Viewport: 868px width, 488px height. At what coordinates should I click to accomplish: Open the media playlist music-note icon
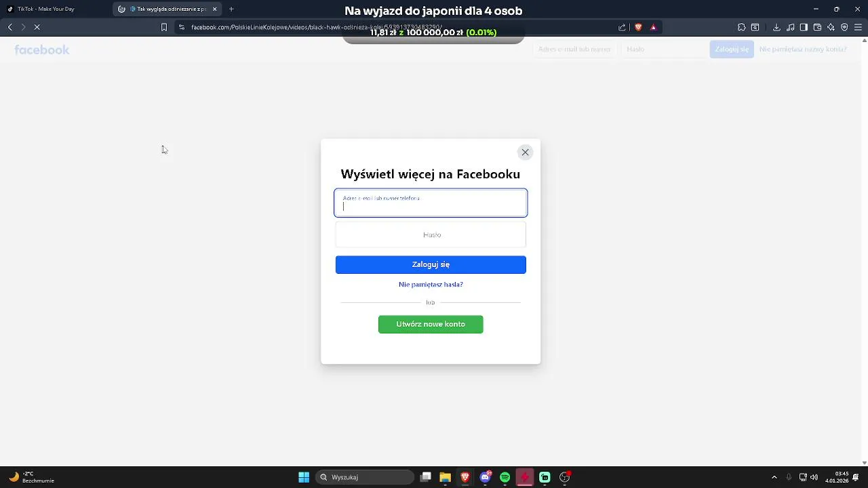click(791, 27)
